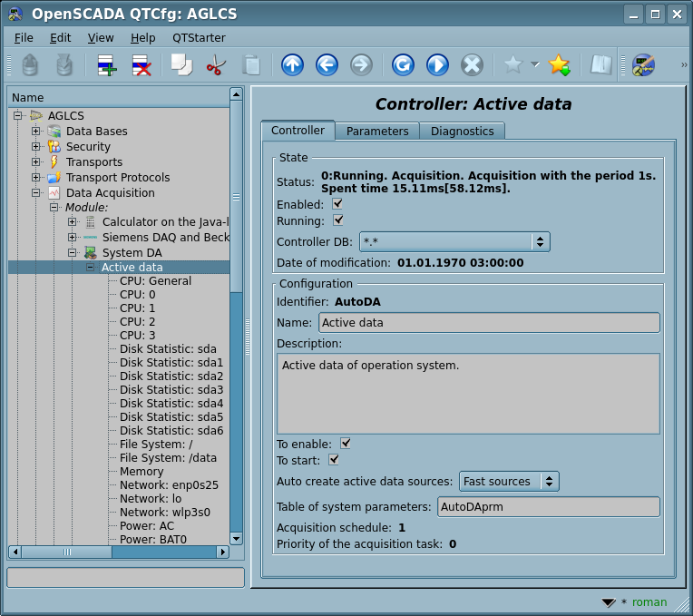Collapse the Active data tree node
Image resolution: width=693 pixels, height=616 pixels.
coord(90,268)
